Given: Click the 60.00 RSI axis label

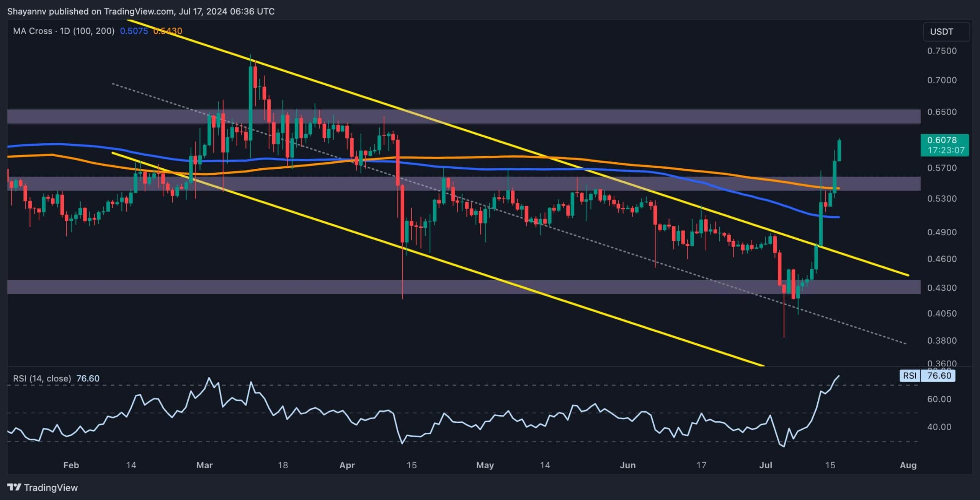Looking at the screenshot, I should [x=939, y=399].
